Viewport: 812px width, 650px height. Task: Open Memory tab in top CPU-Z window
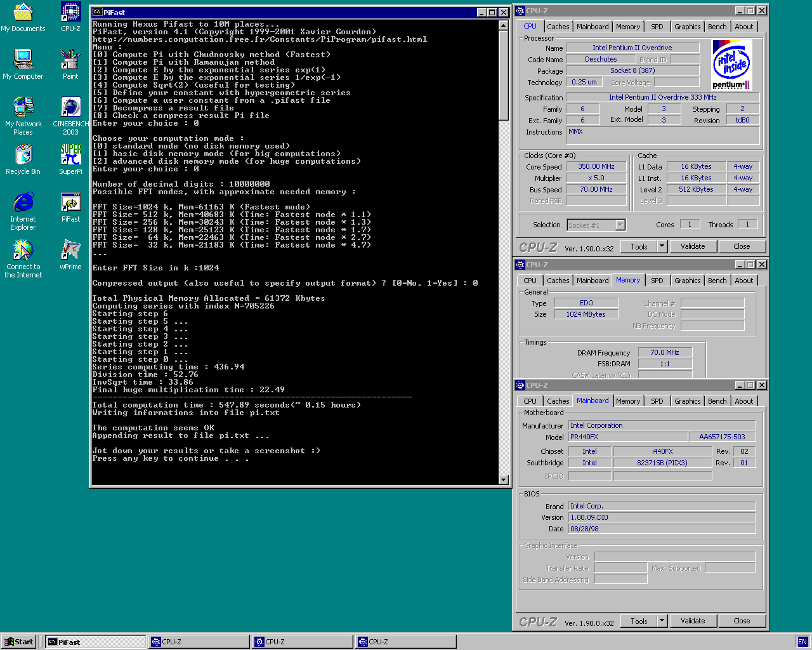click(x=628, y=27)
